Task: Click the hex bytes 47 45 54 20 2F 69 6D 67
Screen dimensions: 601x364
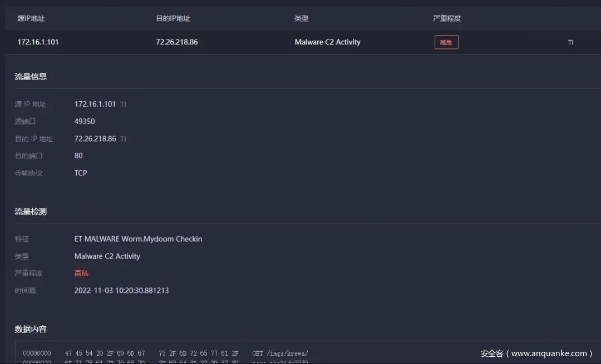Action: (x=105, y=353)
